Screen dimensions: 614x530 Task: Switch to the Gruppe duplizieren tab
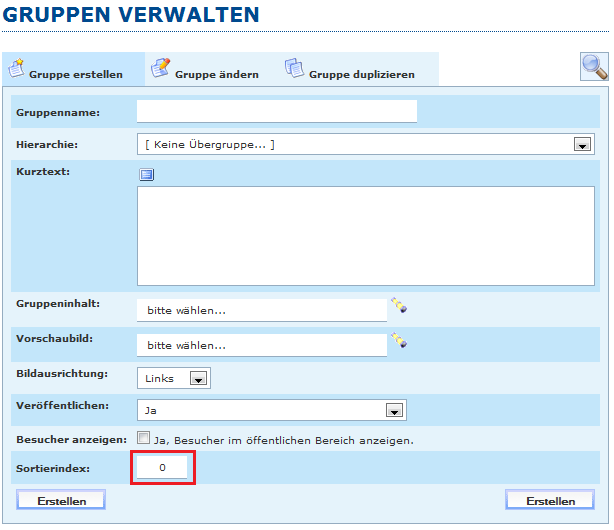[x=360, y=74]
